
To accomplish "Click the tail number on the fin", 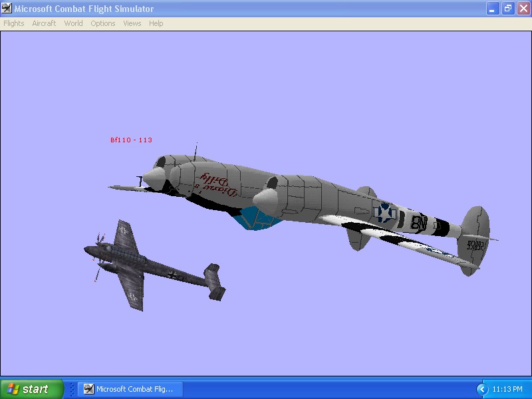I will pyautogui.click(x=475, y=245).
